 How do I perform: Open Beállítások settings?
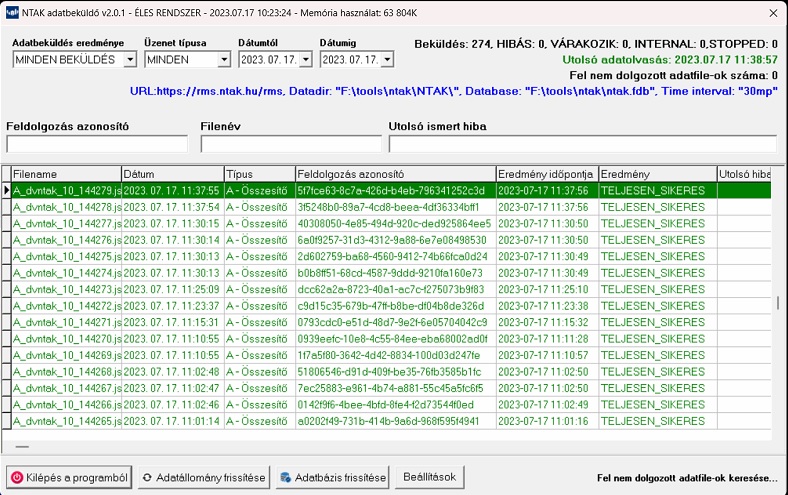coord(429,478)
